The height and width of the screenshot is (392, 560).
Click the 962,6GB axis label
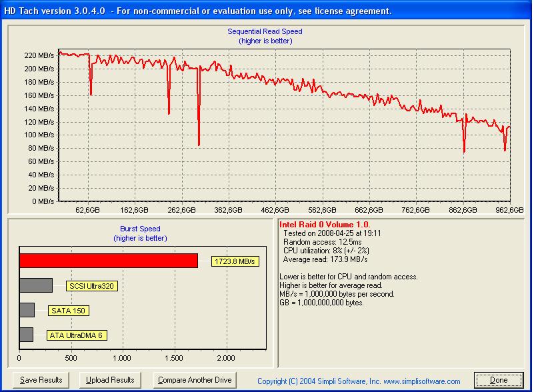(x=509, y=210)
